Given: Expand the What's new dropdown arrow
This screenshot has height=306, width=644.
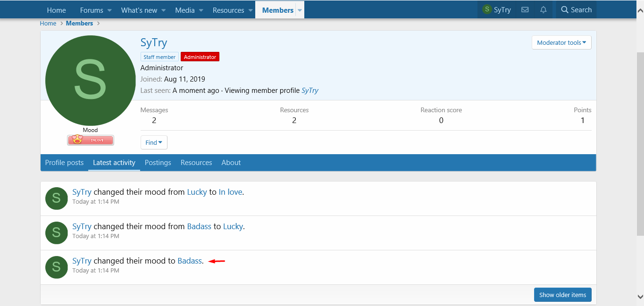Looking at the screenshot, I should tap(164, 10).
